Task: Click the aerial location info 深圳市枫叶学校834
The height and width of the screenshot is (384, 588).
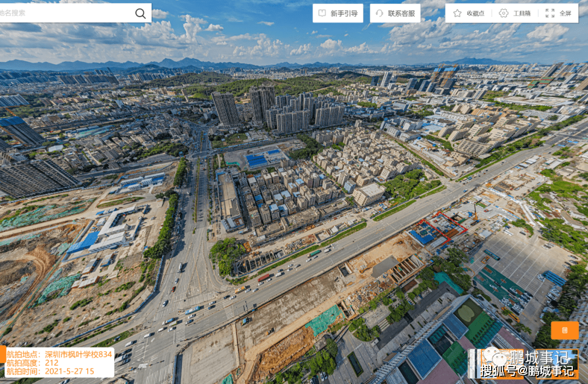Action: click(x=59, y=354)
